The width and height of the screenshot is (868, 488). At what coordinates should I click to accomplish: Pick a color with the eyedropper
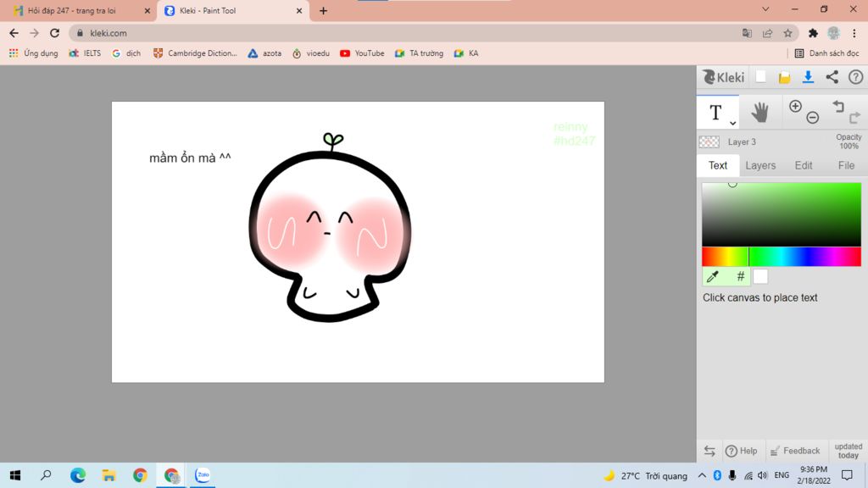(713, 276)
